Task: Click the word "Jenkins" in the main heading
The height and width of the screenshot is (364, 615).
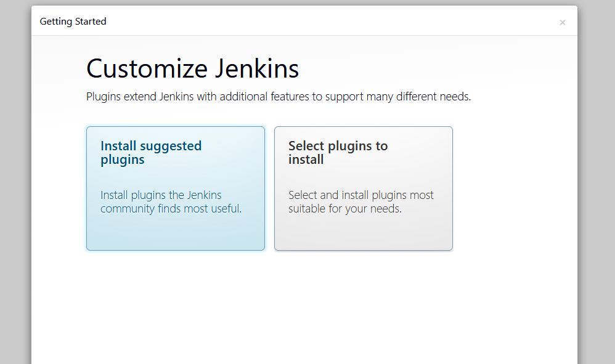Action: [256, 68]
